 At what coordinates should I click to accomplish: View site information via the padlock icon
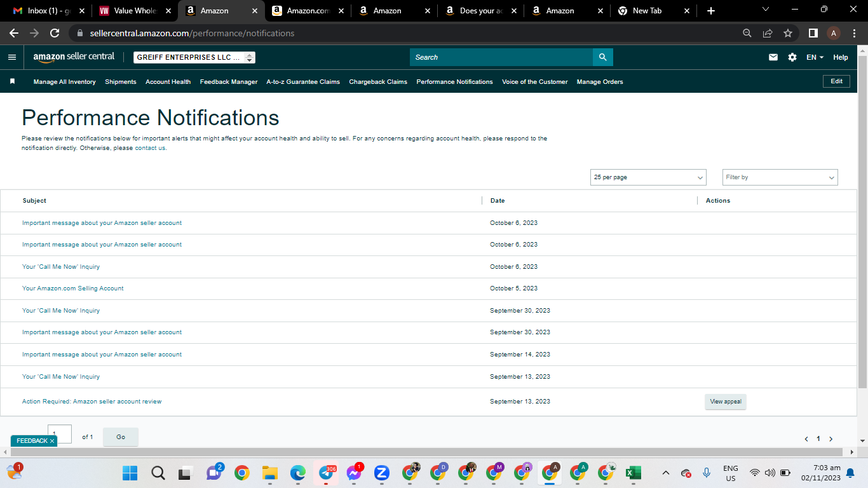tap(80, 33)
